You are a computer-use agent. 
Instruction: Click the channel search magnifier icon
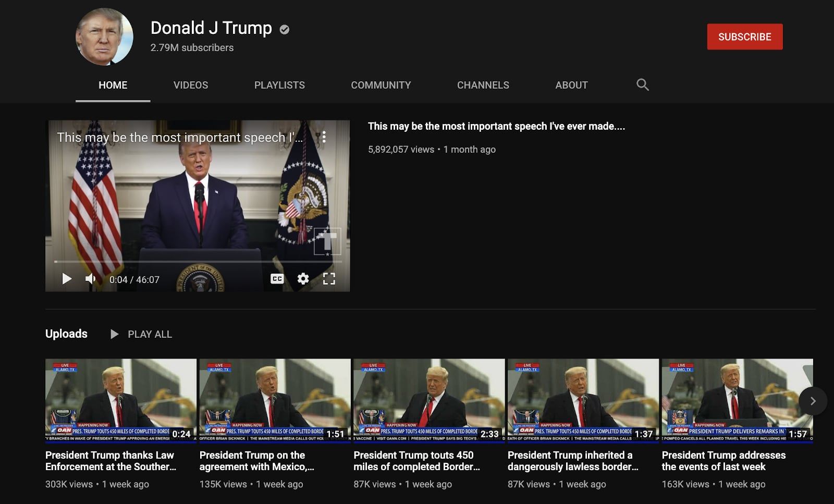click(642, 84)
